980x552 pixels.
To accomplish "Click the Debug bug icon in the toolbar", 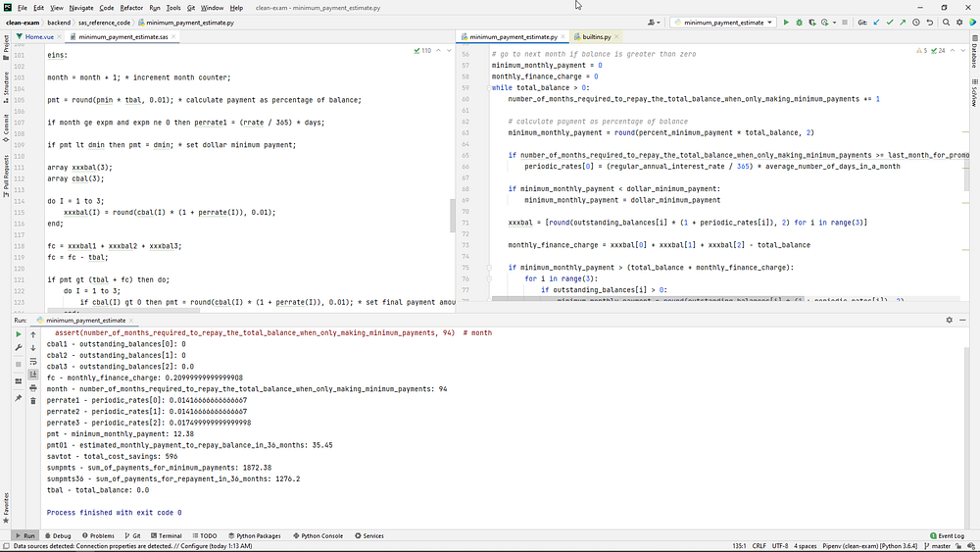I will pos(800,22).
